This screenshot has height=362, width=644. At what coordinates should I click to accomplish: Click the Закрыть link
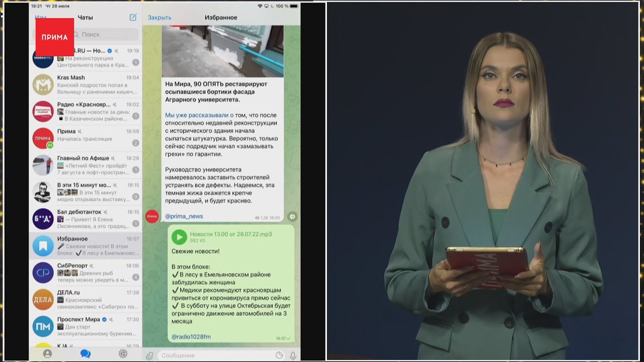(x=159, y=18)
